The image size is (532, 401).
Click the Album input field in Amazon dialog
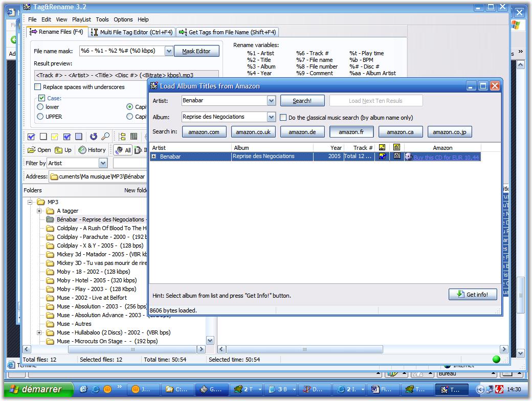[225, 117]
